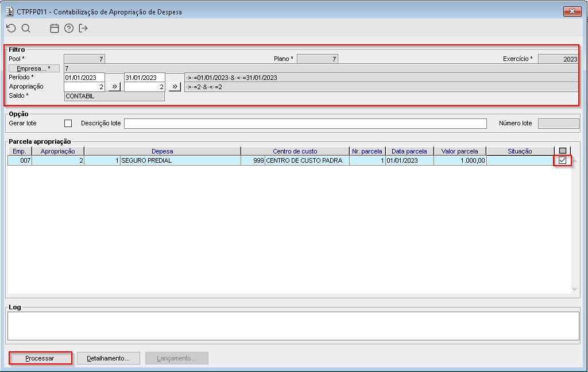Click the Situação column header
The height and width of the screenshot is (372, 588).
point(520,151)
